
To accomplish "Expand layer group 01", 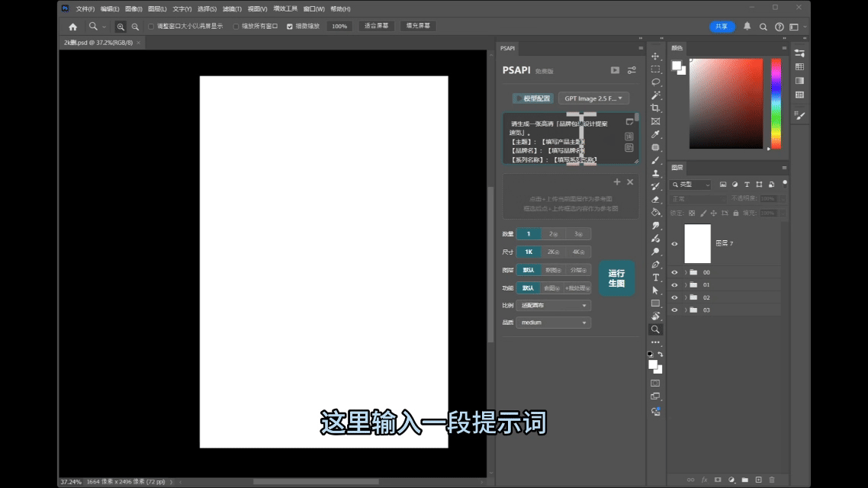I will tap(686, 285).
